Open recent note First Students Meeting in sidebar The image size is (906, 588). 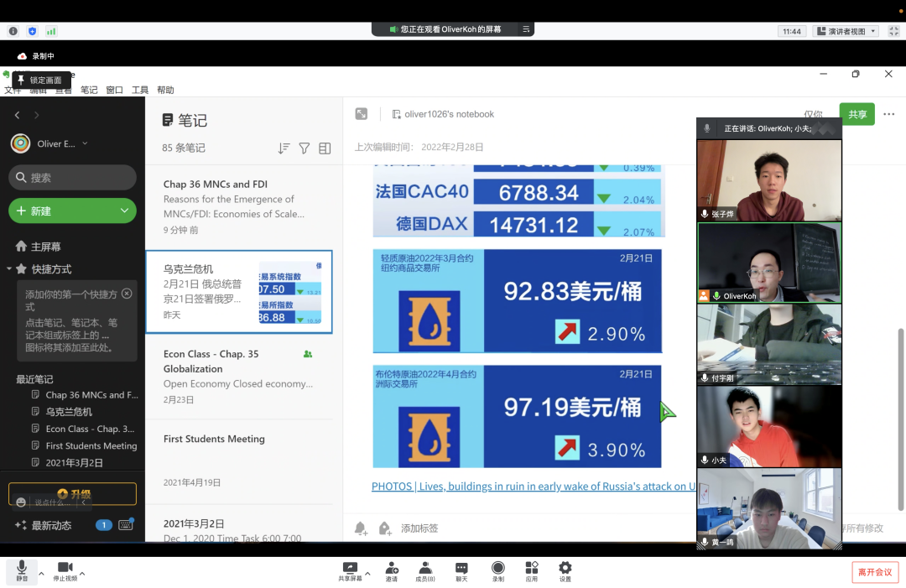(x=85, y=445)
